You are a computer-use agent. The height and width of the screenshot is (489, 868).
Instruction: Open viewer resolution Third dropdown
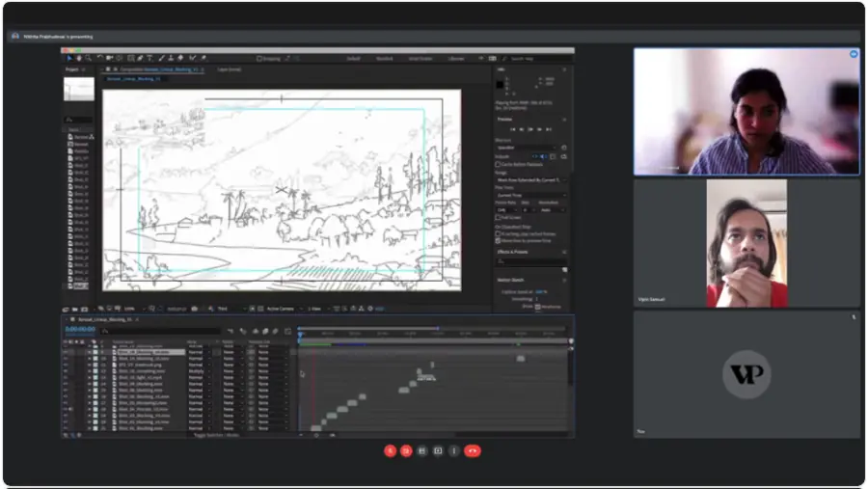tap(230, 309)
